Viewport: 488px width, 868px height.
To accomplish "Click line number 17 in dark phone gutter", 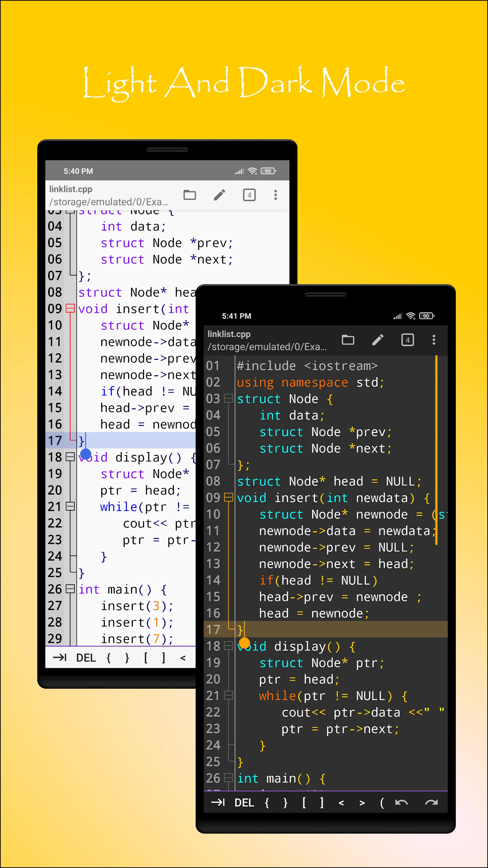I will coord(213,629).
